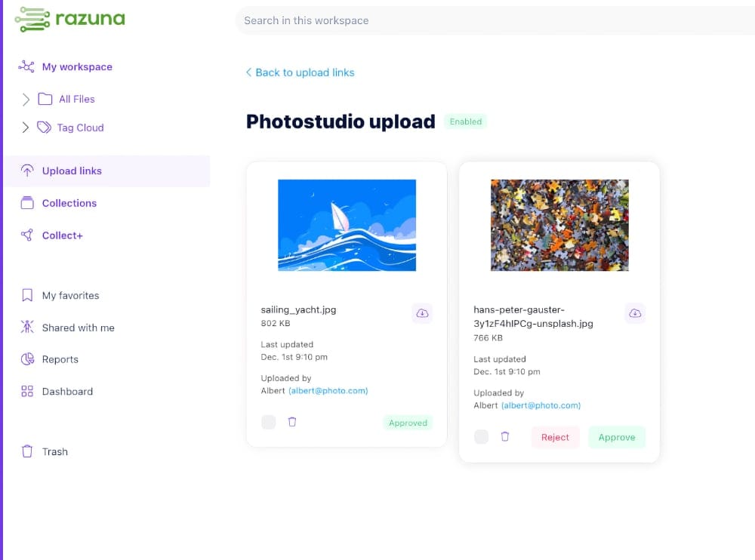Expand the All Files tree
This screenshot has height=560, width=755.
[26, 99]
